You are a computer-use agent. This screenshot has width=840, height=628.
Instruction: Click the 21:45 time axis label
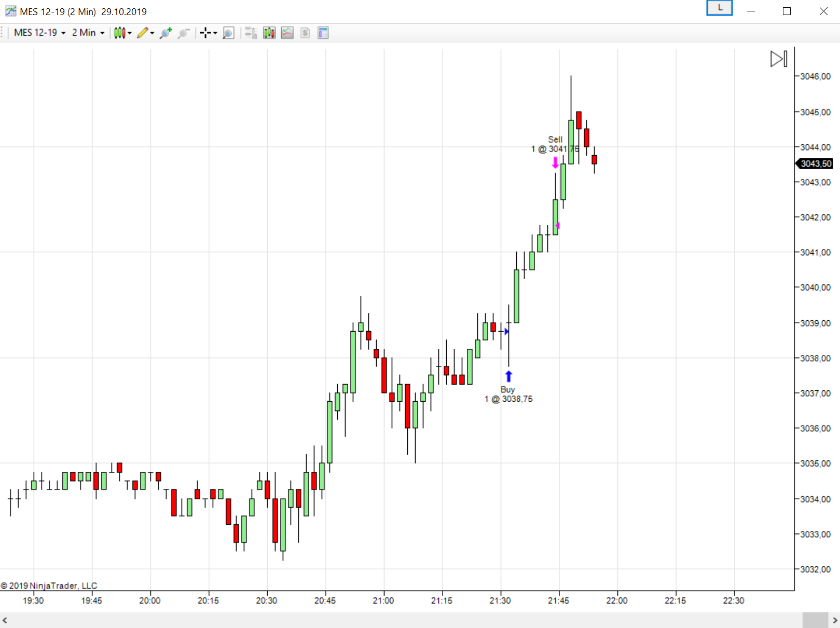[558, 600]
